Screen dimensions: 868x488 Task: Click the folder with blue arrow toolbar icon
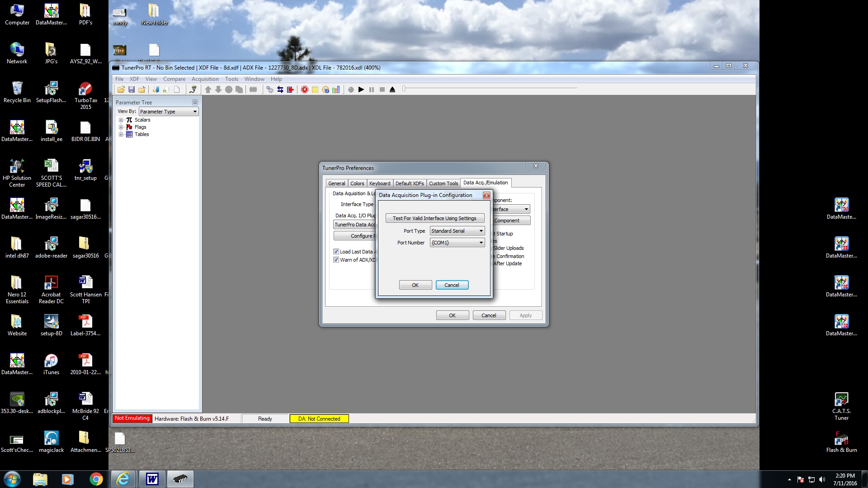142,89
